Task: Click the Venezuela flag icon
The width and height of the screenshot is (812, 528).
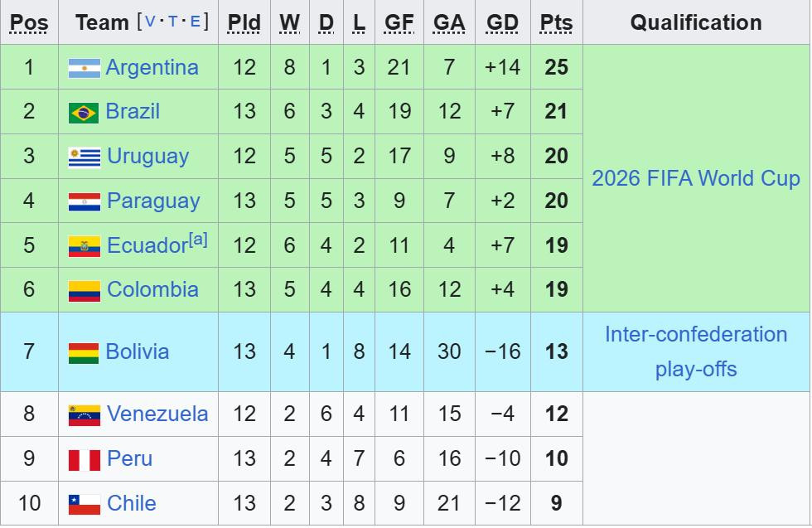Action: click(84, 414)
